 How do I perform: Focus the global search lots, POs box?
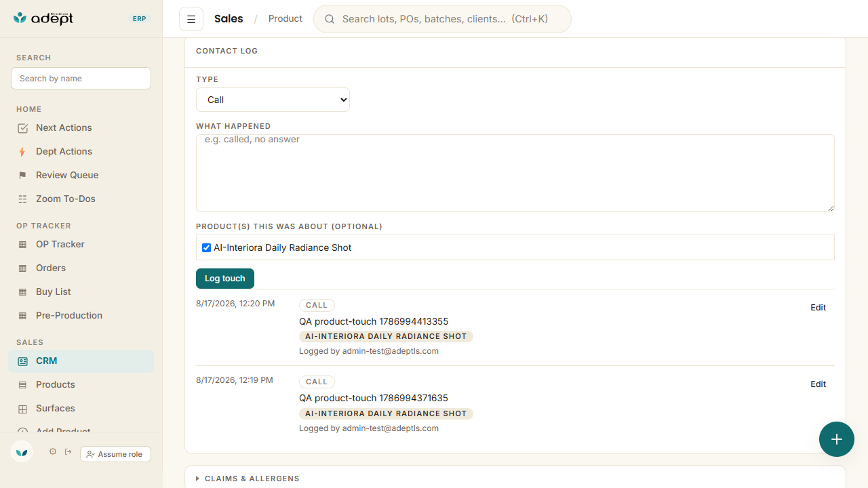click(442, 19)
